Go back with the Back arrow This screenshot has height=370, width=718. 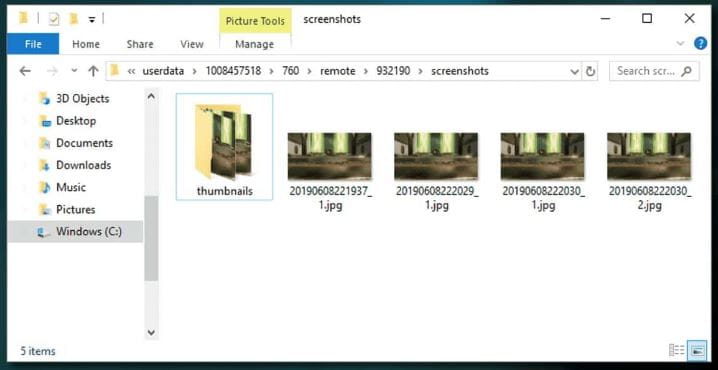[25, 71]
